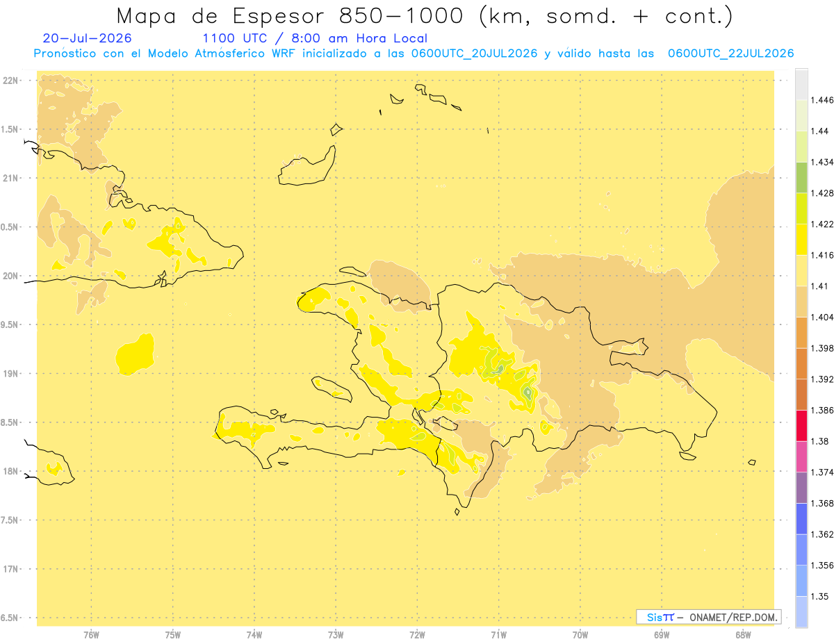Select the '0600UTC_22JUL2026' validity timestamp
Image resolution: width=834 pixels, height=644 pixels.
click(730, 53)
